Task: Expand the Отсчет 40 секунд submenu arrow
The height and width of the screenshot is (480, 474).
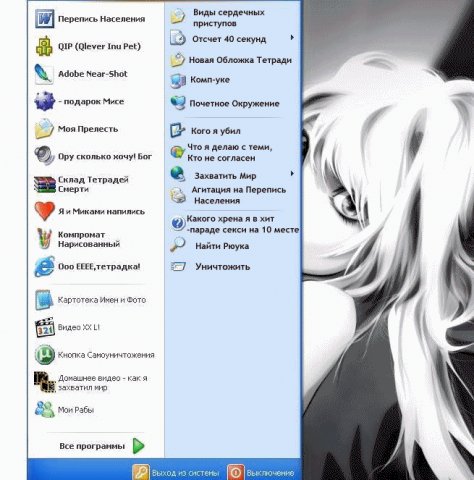Action: point(292,37)
